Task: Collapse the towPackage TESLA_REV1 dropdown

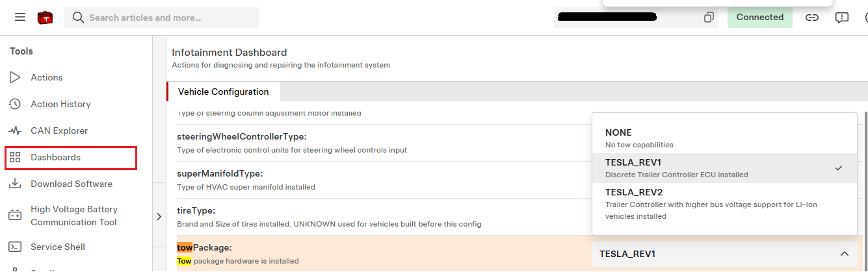Action: pyautogui.click(x=724, y=254)
